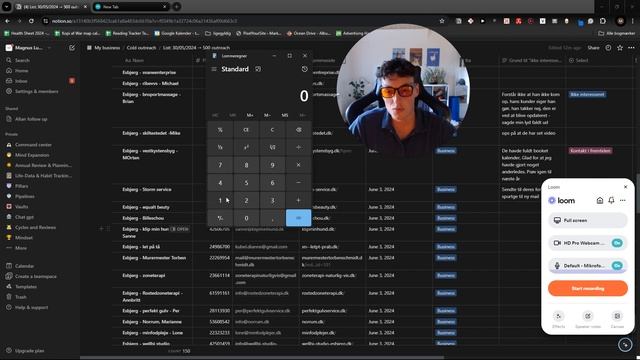Screen dimensions: 640x360
Task: Open Loom Effects option
Action: (x=558, y=319)
